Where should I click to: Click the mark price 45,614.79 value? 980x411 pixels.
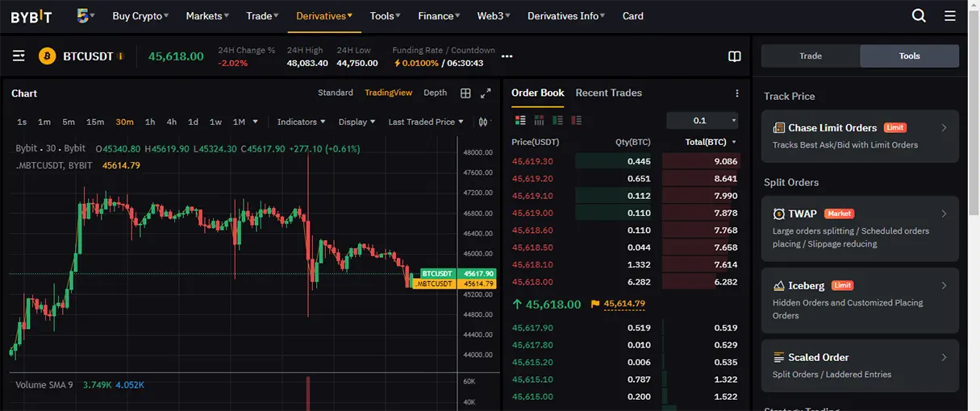click(x=624, y=304)
